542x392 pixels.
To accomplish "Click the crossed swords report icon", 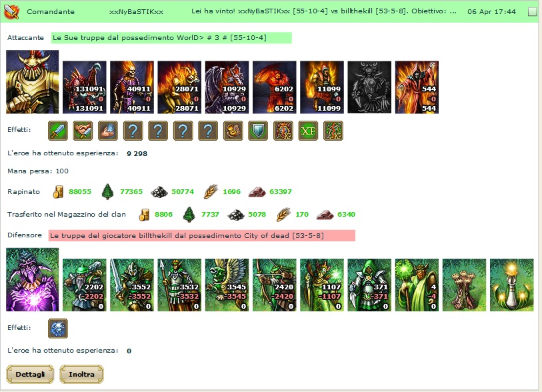I will [x=12, y=11].
